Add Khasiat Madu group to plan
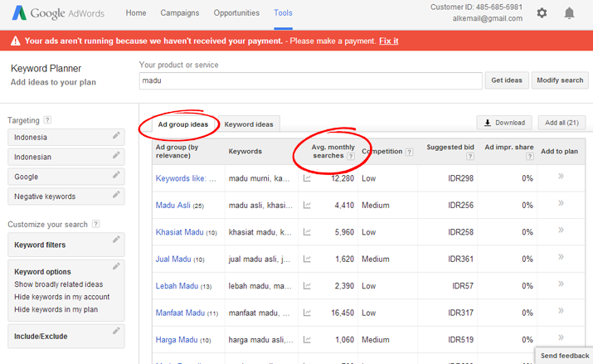The image size is (593, 364). click(561, 230)
